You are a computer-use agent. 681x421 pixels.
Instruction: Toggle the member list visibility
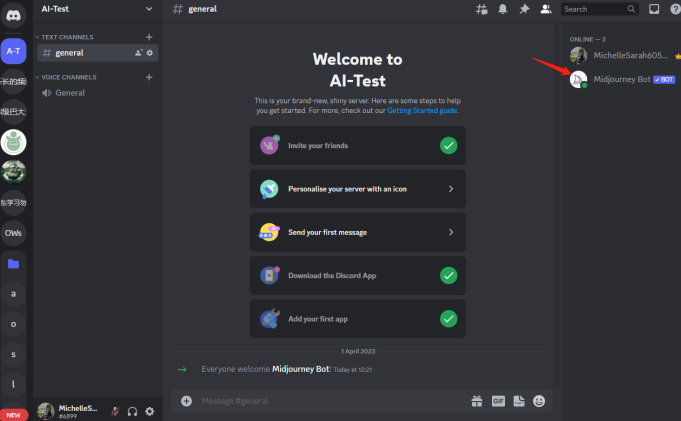pyautogui.click(x=545, y=9)
